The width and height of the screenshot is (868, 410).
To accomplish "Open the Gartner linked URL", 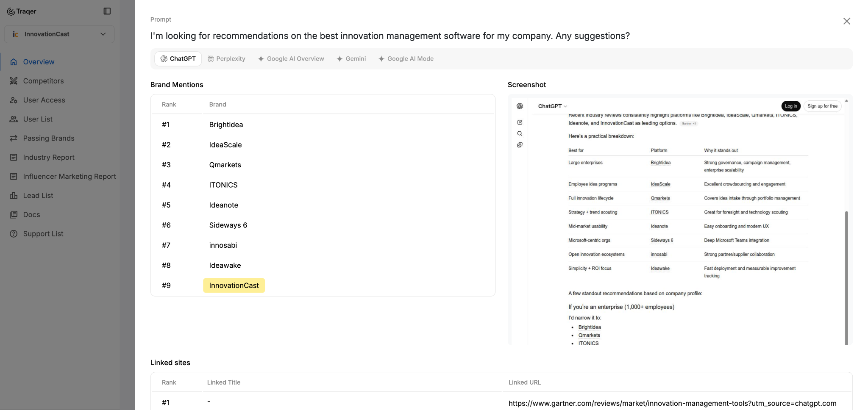I will click(x=672, y=403).
